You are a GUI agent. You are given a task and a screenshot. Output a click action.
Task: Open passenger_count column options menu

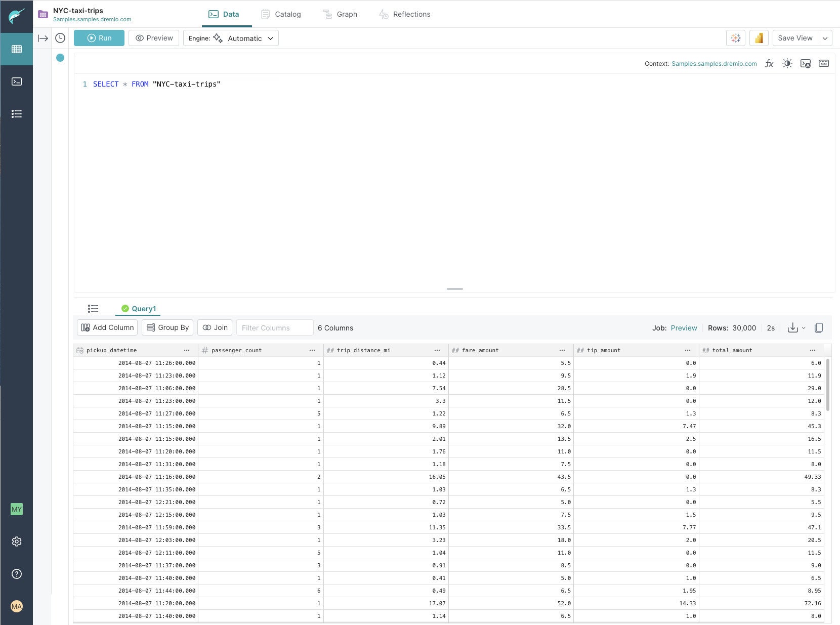(x=312, y=350)
